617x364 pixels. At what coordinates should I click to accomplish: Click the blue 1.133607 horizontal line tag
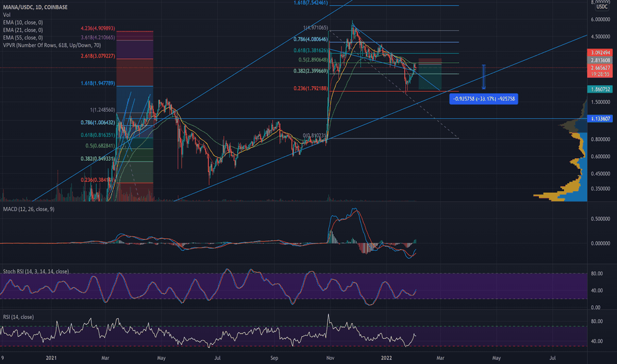[600, 118]
